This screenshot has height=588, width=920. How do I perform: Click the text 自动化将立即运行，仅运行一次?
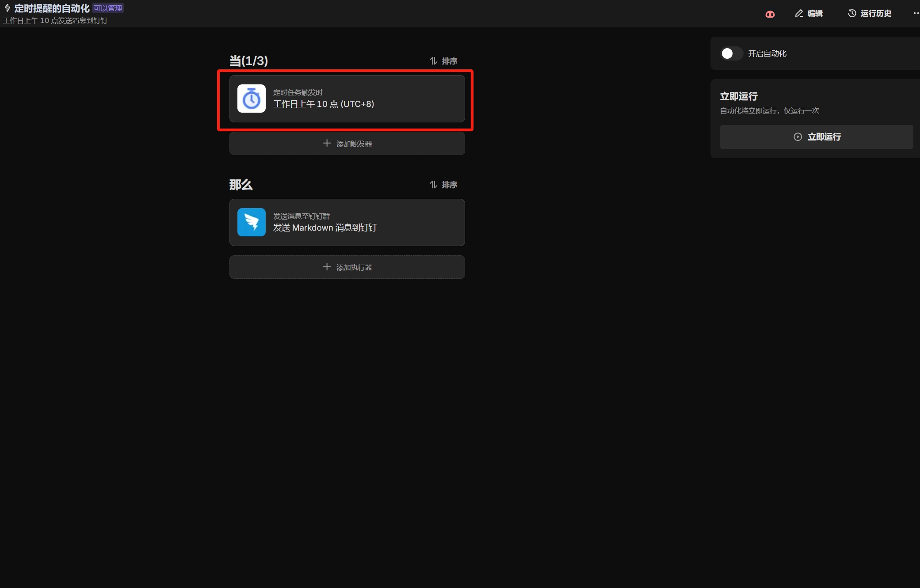pos(770,110)
